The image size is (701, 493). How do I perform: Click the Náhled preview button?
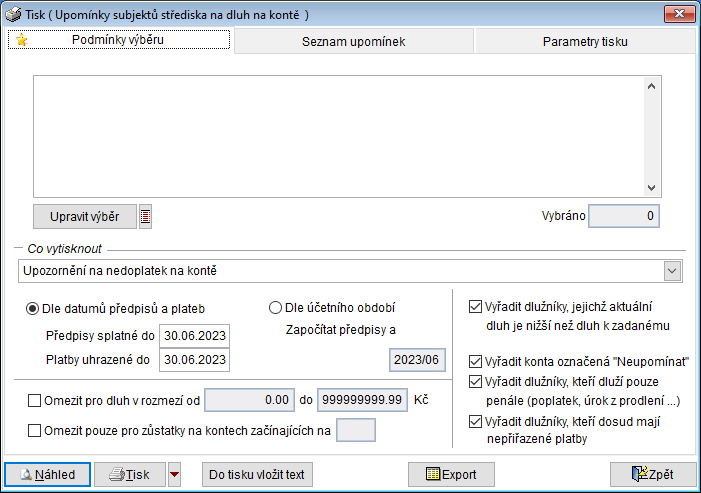pyautogui.click(x=47, y=474)
